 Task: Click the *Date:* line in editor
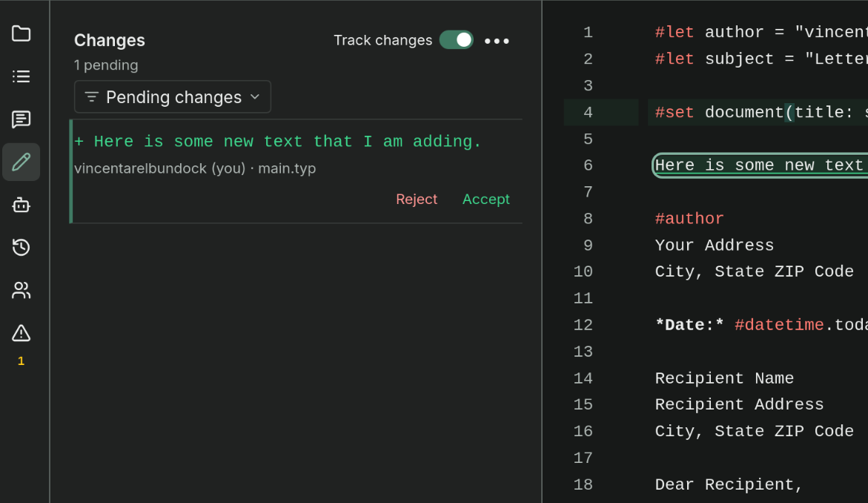761,325
